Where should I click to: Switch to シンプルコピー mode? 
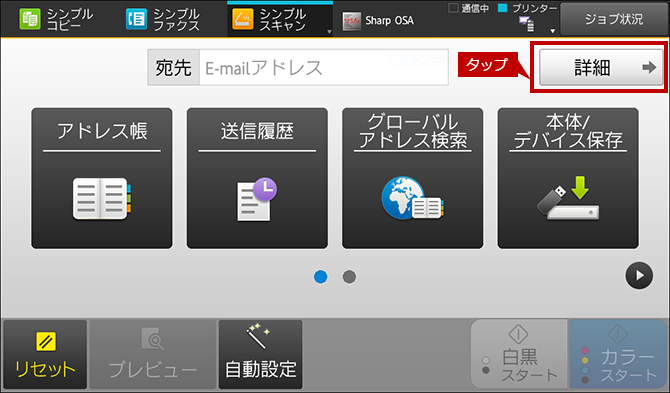56,20
